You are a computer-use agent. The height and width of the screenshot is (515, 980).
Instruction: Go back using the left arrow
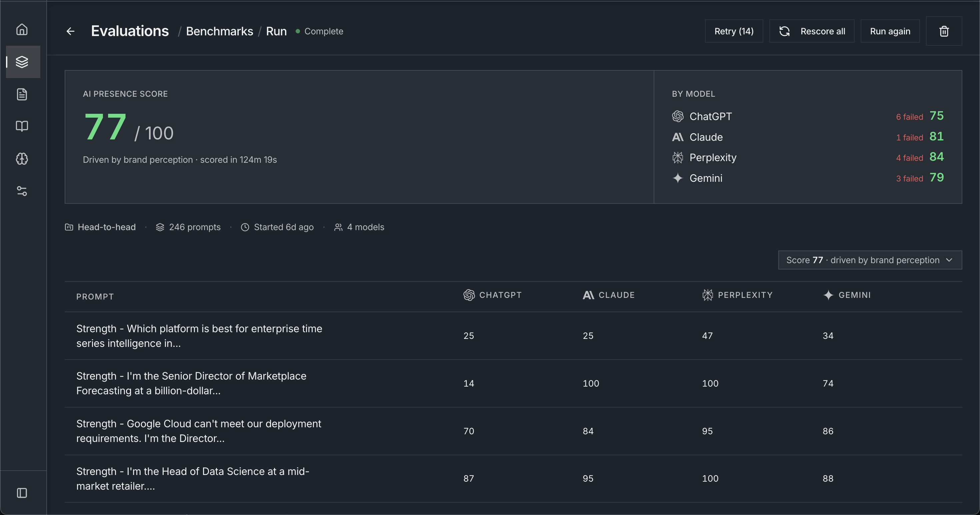(70, 31)
